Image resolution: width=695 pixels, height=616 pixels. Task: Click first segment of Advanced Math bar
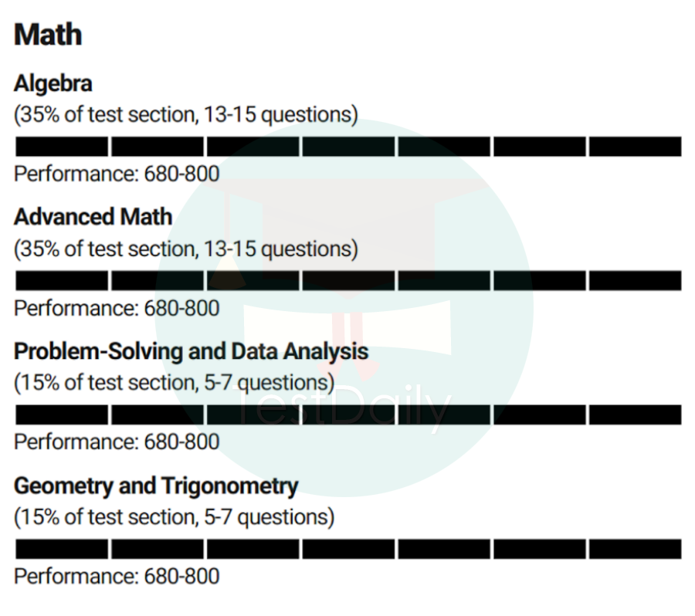click(x=62, y=280)
